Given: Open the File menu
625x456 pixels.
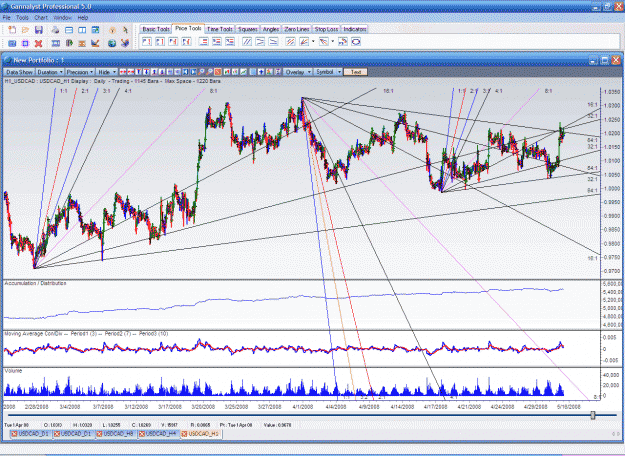Looking at the screenshot, I should click(6, 18).
